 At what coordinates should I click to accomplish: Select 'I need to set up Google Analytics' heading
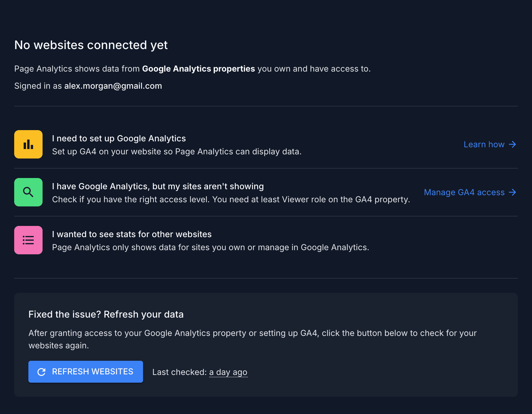pos(119,138)
